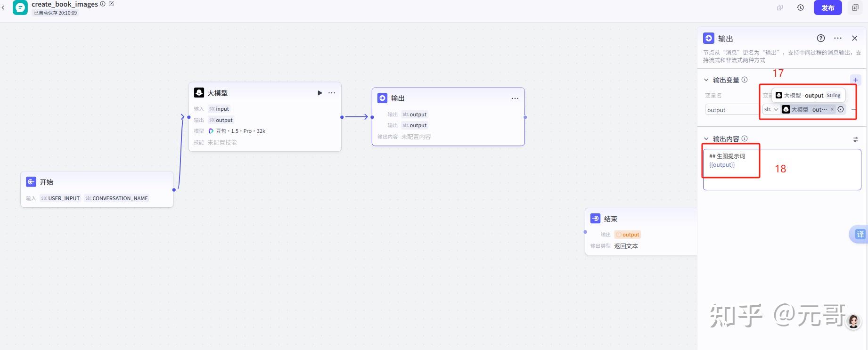Image resolution: width=868 pixels, height=350 pixels.
Task: Click the edit icon beside create_book_images
Action: coord(111,4)
